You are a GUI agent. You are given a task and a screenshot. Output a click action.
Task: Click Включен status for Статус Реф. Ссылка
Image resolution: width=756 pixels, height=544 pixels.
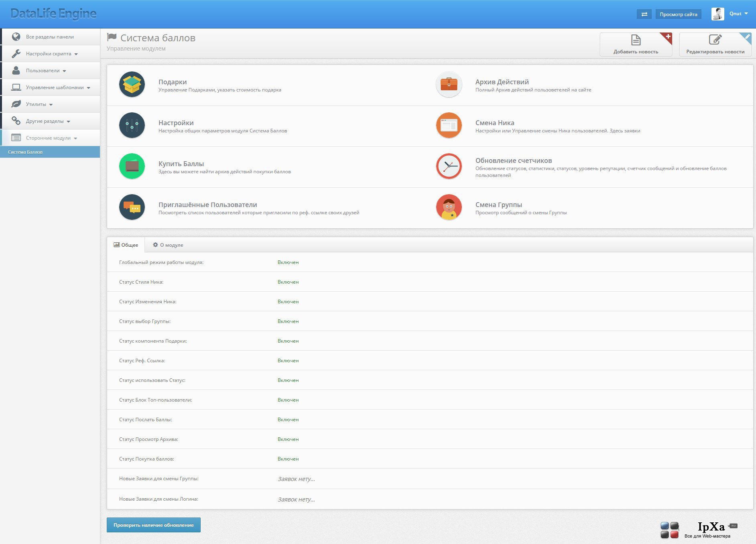[x=288, y=361]
